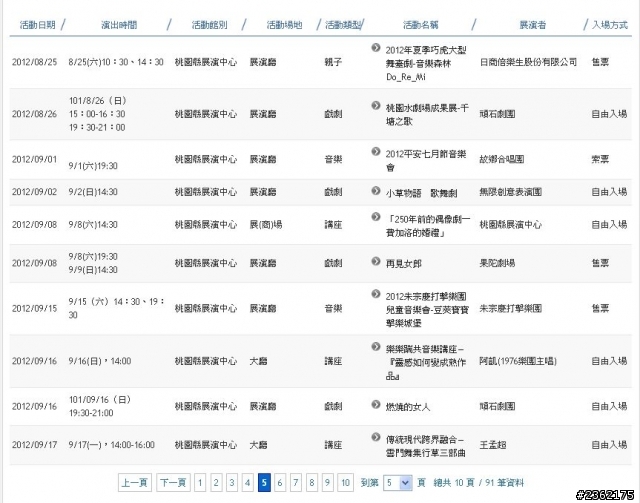The height and width of the screenshot is (503, 640).
Task: Click arrow icon beside 樂樂號共音樂講座
Action: 376,347
